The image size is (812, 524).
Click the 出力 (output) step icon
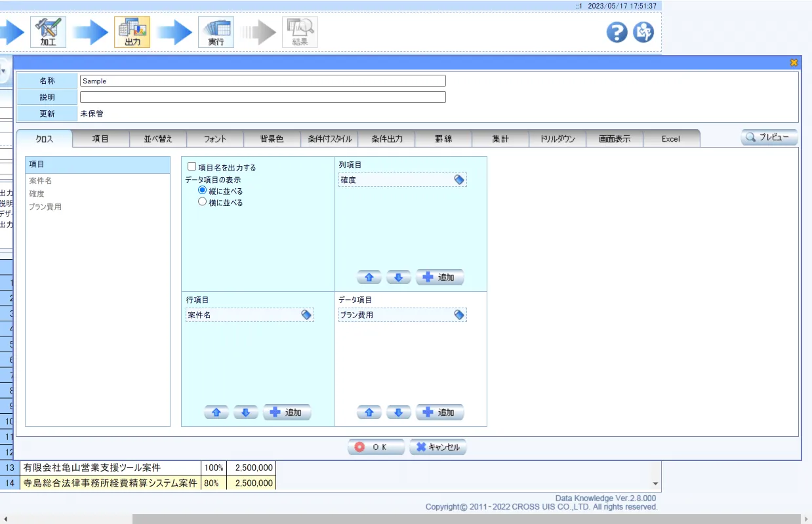click(x=132, y=31)
